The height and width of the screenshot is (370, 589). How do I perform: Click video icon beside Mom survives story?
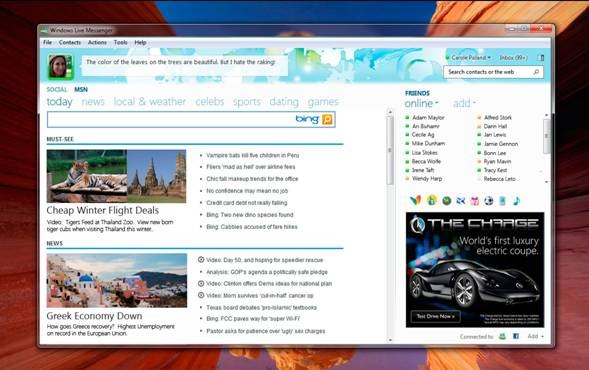pos(201,295)
